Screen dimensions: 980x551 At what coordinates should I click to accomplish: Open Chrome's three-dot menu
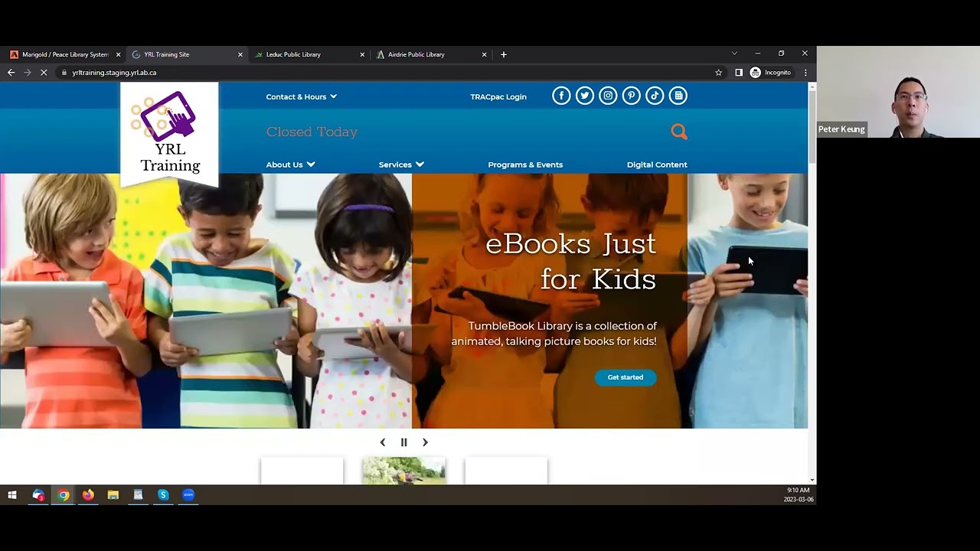(x=805, y=73)
